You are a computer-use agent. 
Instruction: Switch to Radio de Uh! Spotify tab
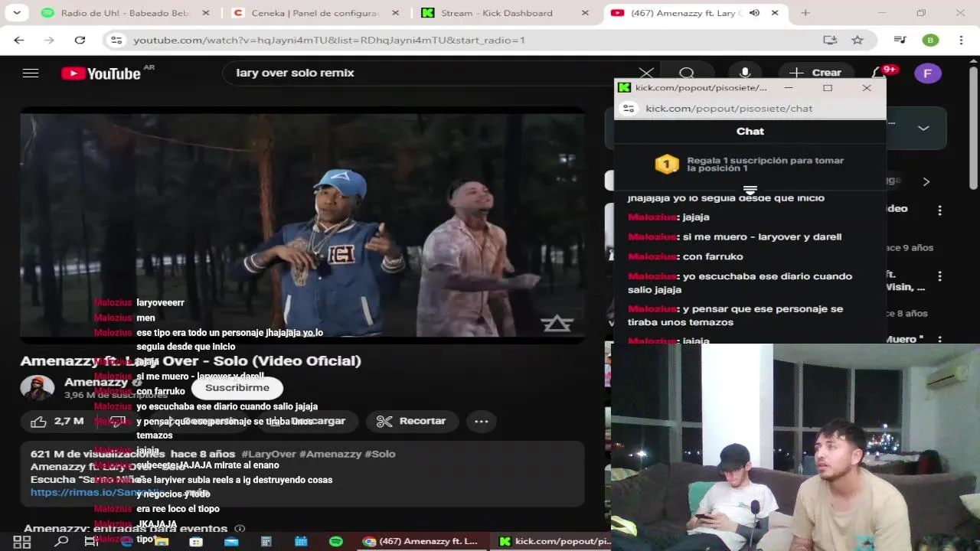(125, 13)
